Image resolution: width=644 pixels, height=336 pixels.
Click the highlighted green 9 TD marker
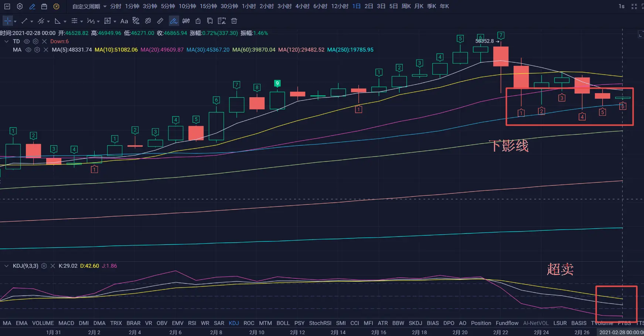tap(277, 83)
